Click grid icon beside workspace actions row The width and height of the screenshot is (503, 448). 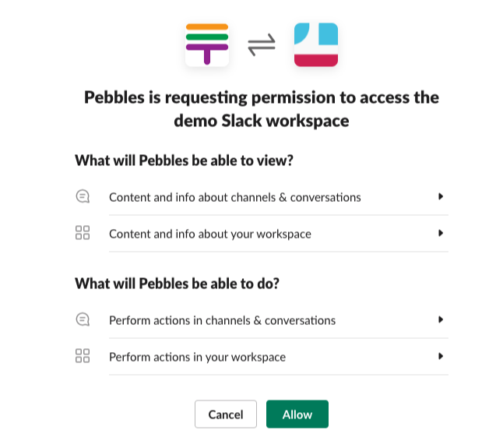pos(83,356)
